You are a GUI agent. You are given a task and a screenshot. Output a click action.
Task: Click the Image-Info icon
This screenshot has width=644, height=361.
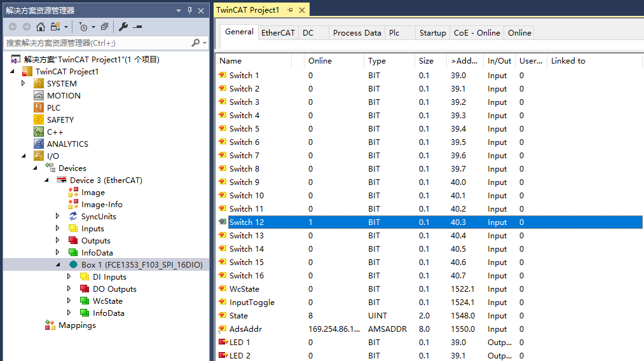pyautogui.click(x=73, y=204)
